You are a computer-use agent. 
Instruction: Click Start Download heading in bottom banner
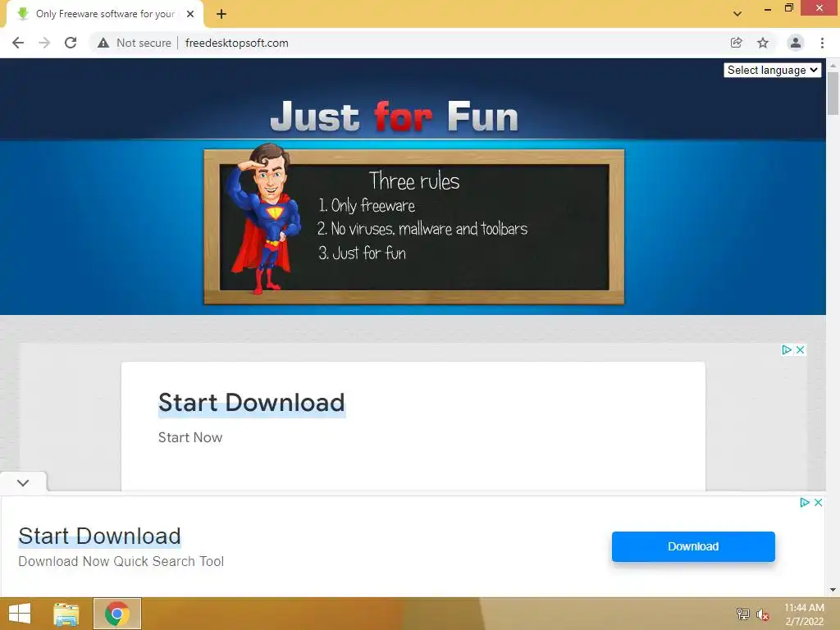click(99, 536)
